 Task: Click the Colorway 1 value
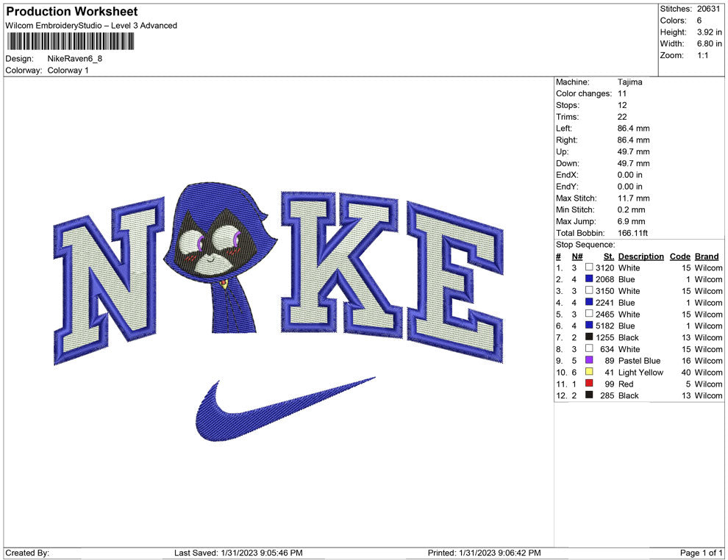68,70
